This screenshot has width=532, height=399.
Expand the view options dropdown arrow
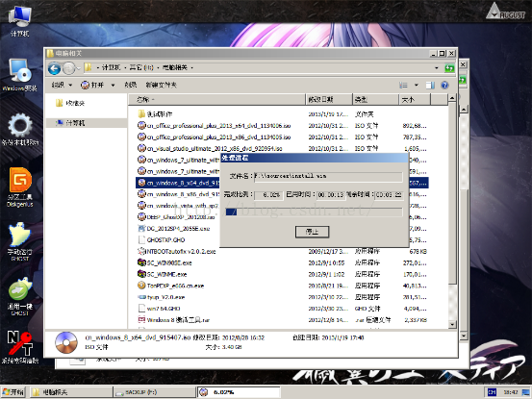417,85
